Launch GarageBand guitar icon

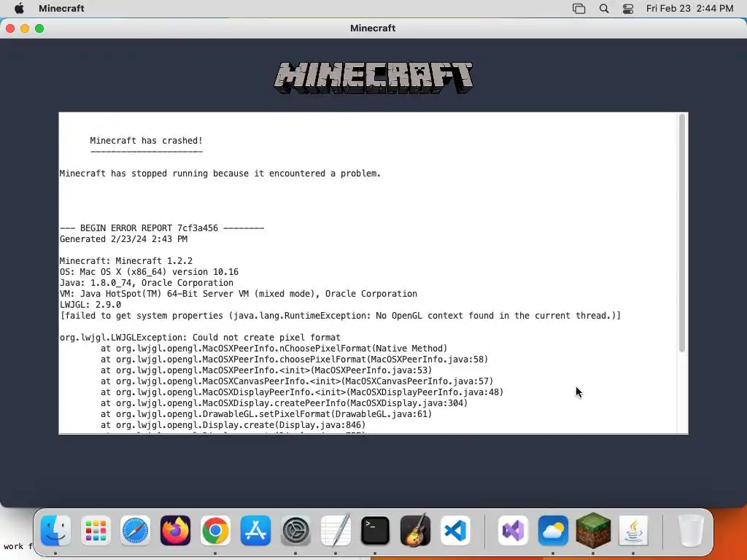coord(415,531)
